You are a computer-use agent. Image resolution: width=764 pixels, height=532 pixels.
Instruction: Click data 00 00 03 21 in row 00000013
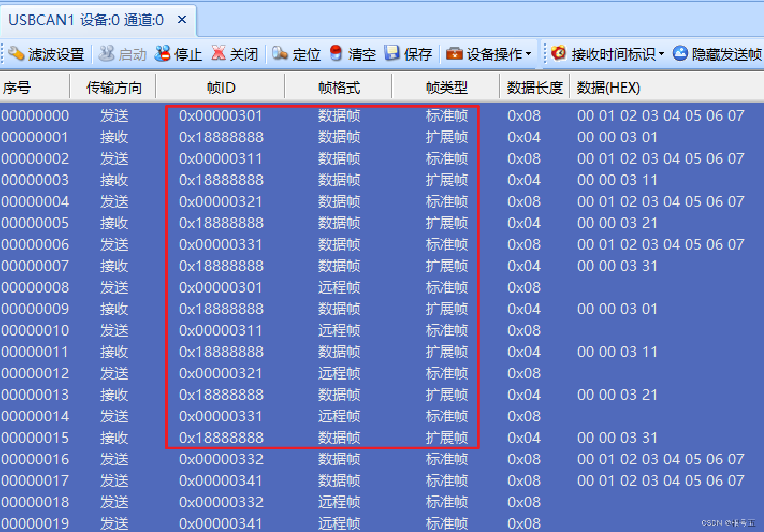[617, 395]
